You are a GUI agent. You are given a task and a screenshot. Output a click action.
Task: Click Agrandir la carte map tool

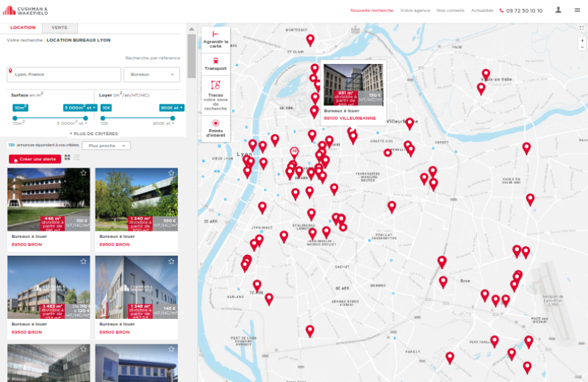pos(215,40)
